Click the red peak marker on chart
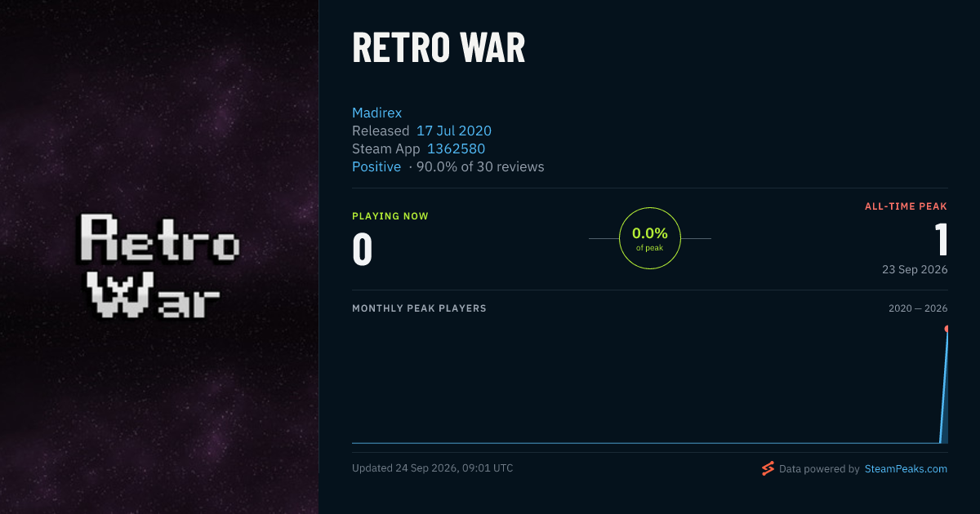980x514 pixels. point(947,329)
